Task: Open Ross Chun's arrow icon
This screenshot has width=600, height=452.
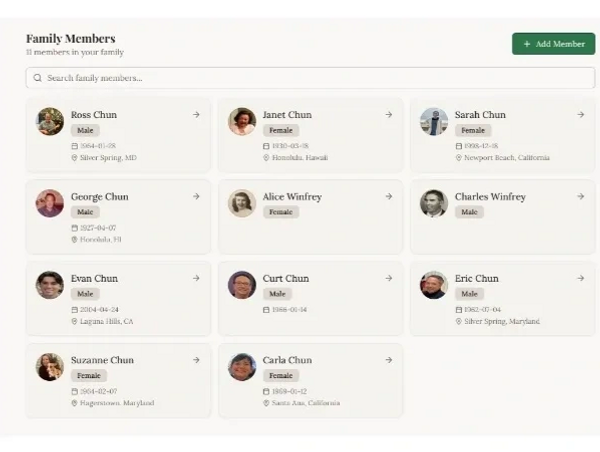Action: (196, 115)
